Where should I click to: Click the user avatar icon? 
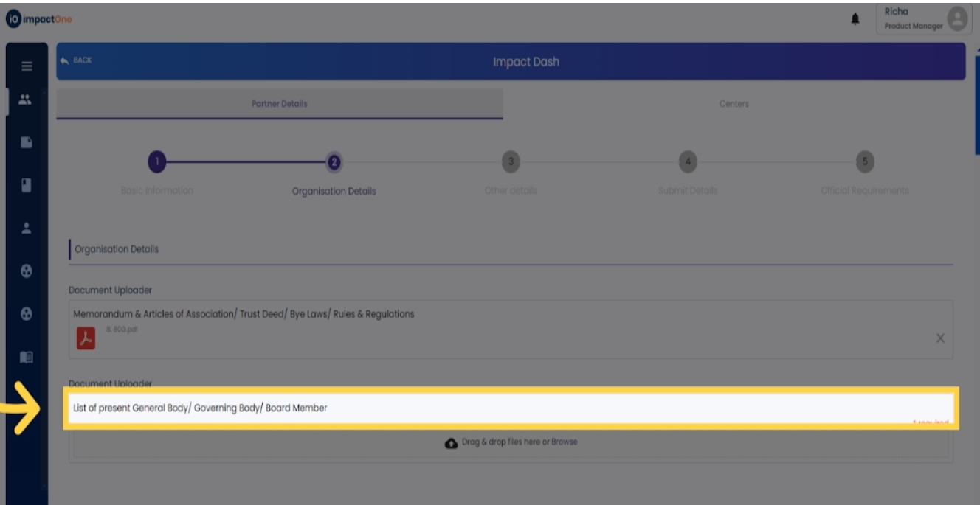point(957,20)
